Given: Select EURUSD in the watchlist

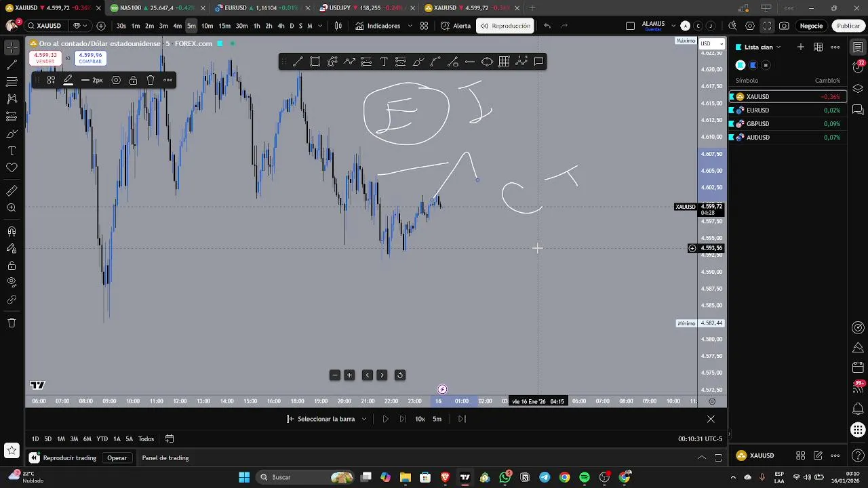Looking at the screenshot, I should click(x=787, y=110).
